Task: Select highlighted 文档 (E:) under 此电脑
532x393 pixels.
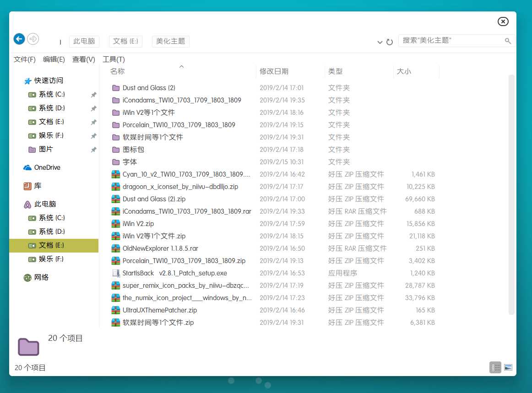Action: 54,246
